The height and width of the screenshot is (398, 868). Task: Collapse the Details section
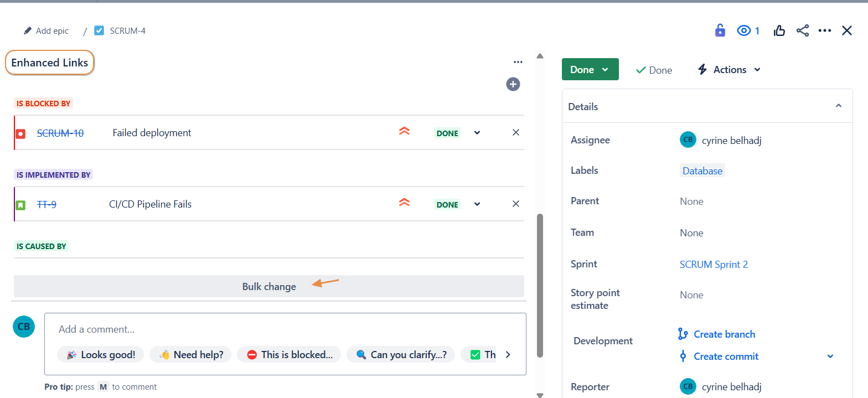(x=838, y=106)
